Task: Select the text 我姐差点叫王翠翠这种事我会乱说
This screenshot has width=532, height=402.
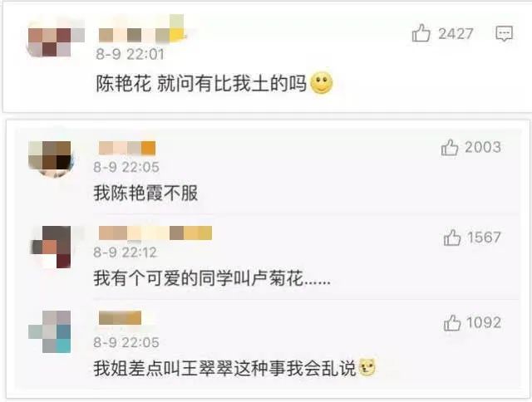Action: pos(224,368)
